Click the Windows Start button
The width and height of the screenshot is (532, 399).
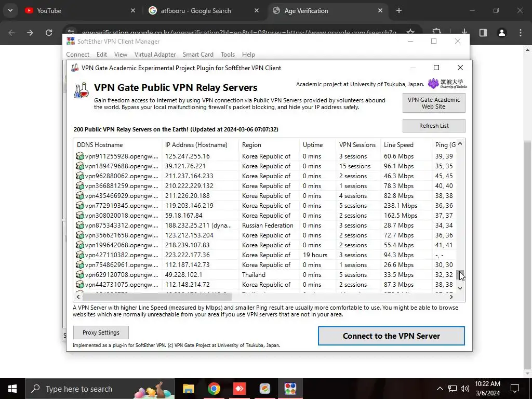coord(12,389)
